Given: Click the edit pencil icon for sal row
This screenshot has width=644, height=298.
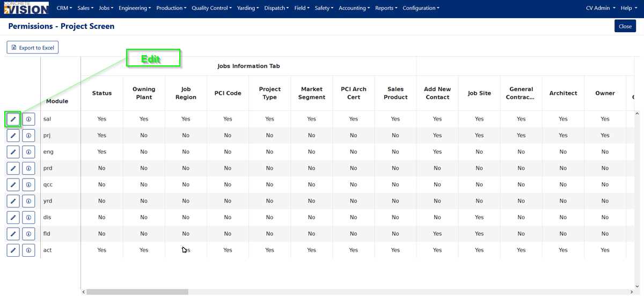Looking at the screenshot, I should pos(13,119).
